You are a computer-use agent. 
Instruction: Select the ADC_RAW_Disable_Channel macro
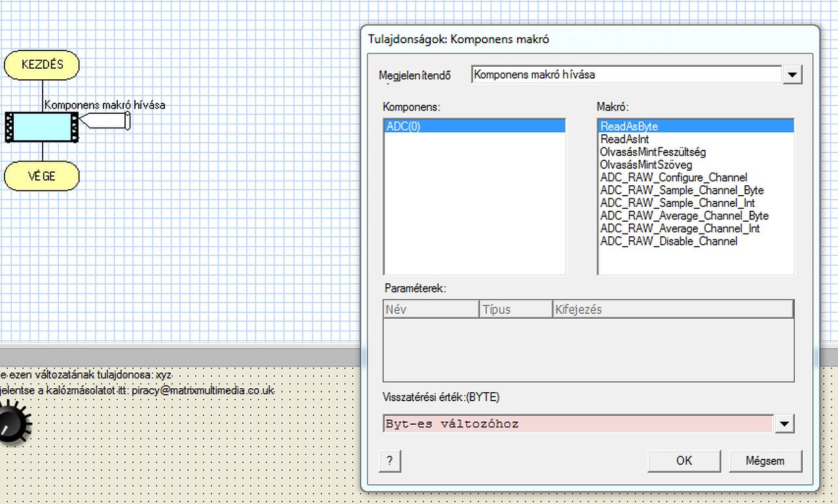click(x=695, y=242)
